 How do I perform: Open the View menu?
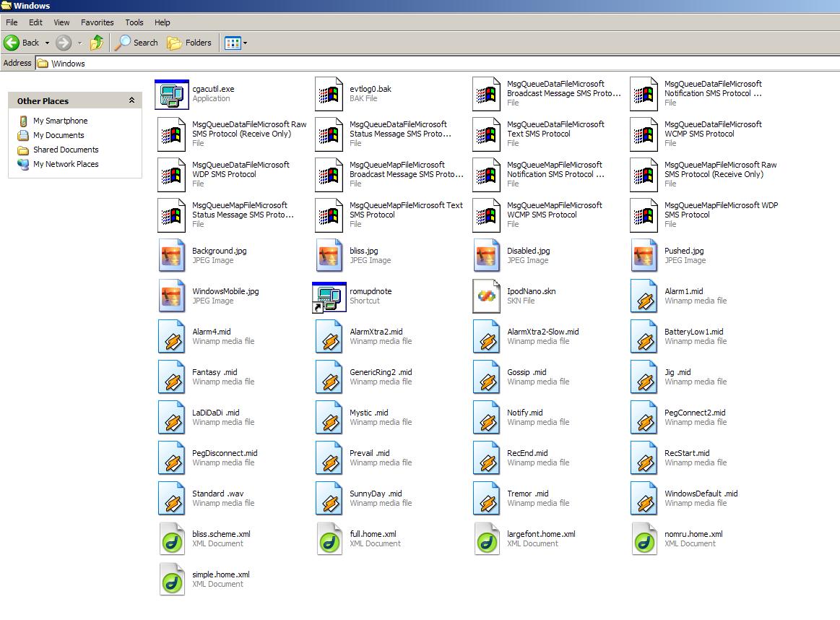pos(61,22)
